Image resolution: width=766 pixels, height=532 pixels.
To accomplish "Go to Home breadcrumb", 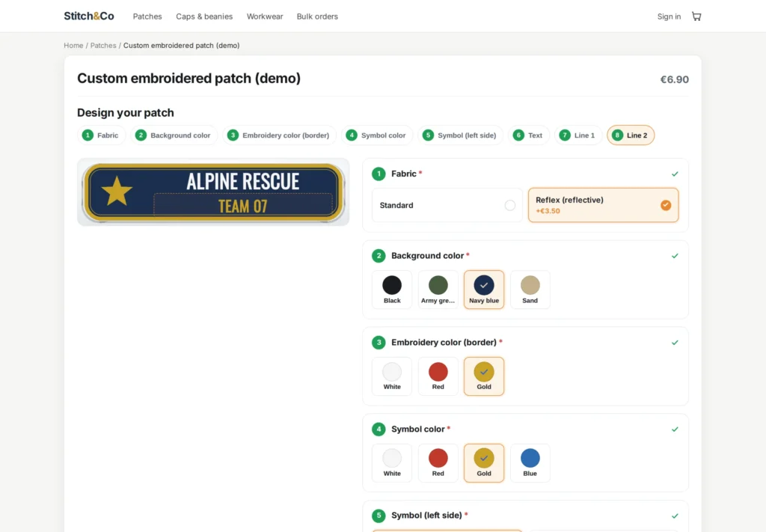I will click(x=73, y=46).
